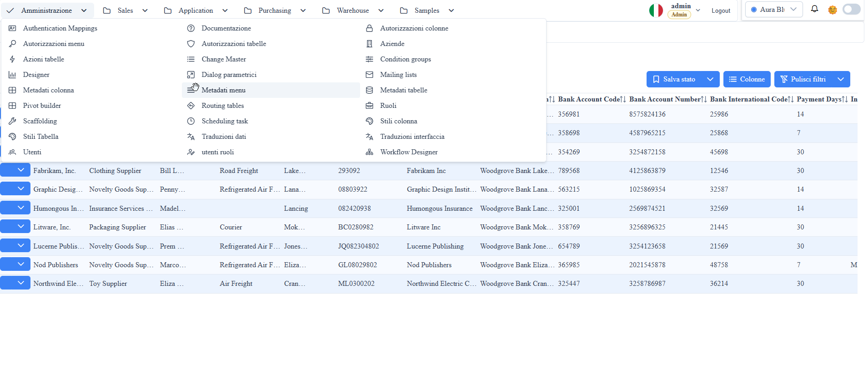Click the shield icon for Autorizzazioni tabelle
Screen dimensions: 868x386
[x=191, y=44]
